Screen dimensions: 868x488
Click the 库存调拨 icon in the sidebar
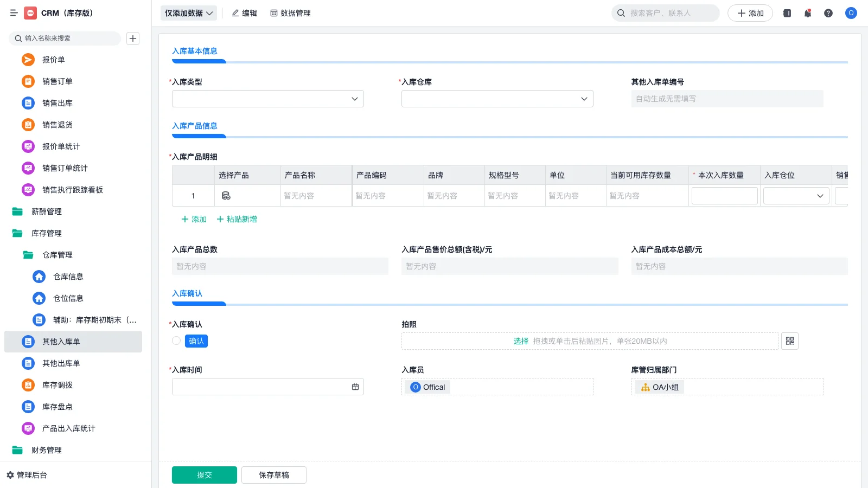[28, 385]
